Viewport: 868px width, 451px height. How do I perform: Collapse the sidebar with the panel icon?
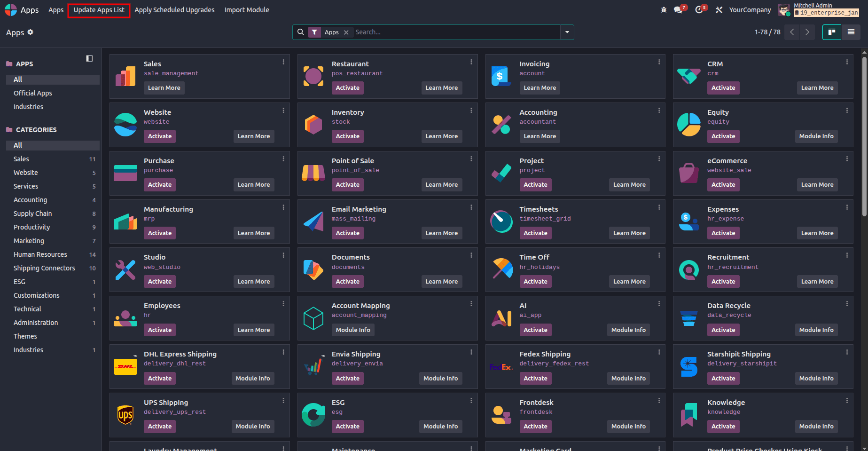89,58
